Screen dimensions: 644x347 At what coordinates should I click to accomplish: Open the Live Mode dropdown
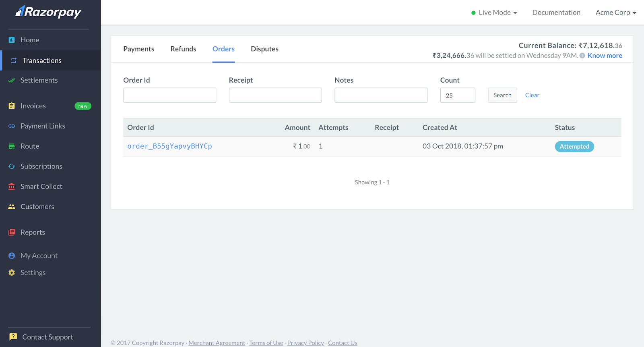point(494,12)
